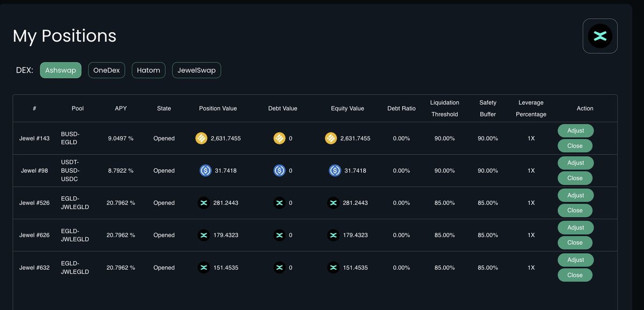Click the APY column header
Screen dimensions: 644x310
pyautogui.click(x=121, y=108)
